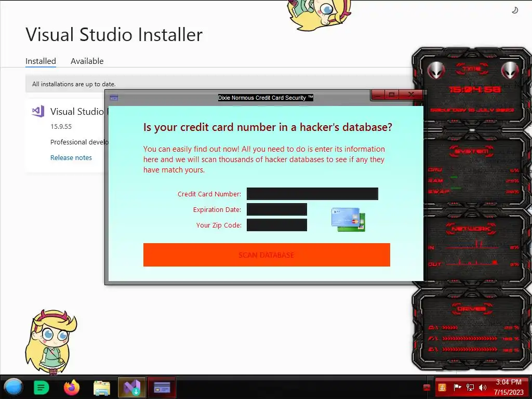
Task: Focus the Your Zip Code field
Action: 277,225
